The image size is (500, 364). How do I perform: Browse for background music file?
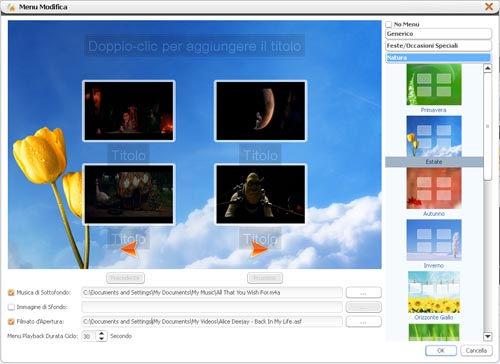(x=363, y=293)
